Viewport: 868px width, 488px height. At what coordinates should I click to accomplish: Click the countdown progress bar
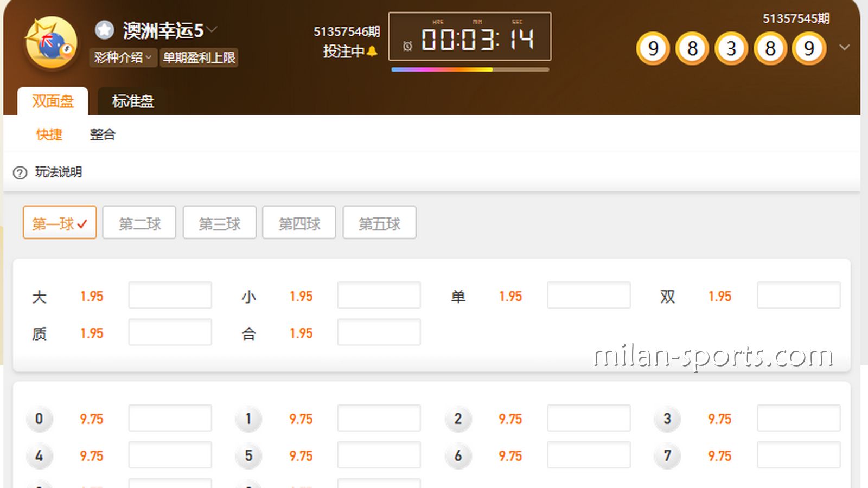pyautogui.click(x=470, y=69)
